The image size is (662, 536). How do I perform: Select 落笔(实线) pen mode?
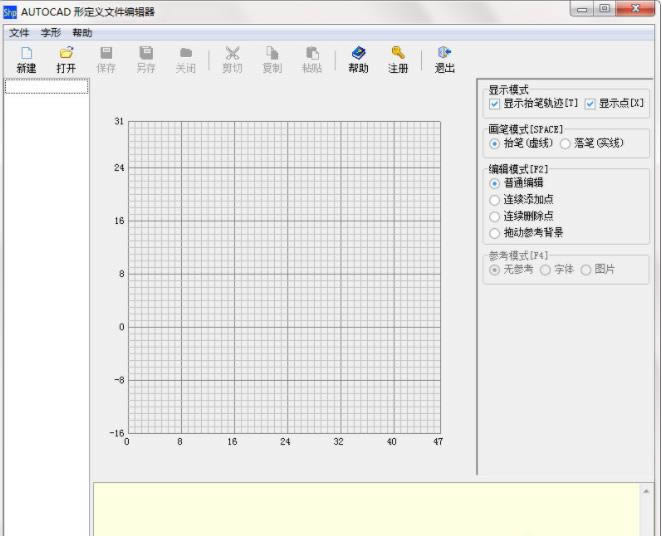tap(566, 143)
